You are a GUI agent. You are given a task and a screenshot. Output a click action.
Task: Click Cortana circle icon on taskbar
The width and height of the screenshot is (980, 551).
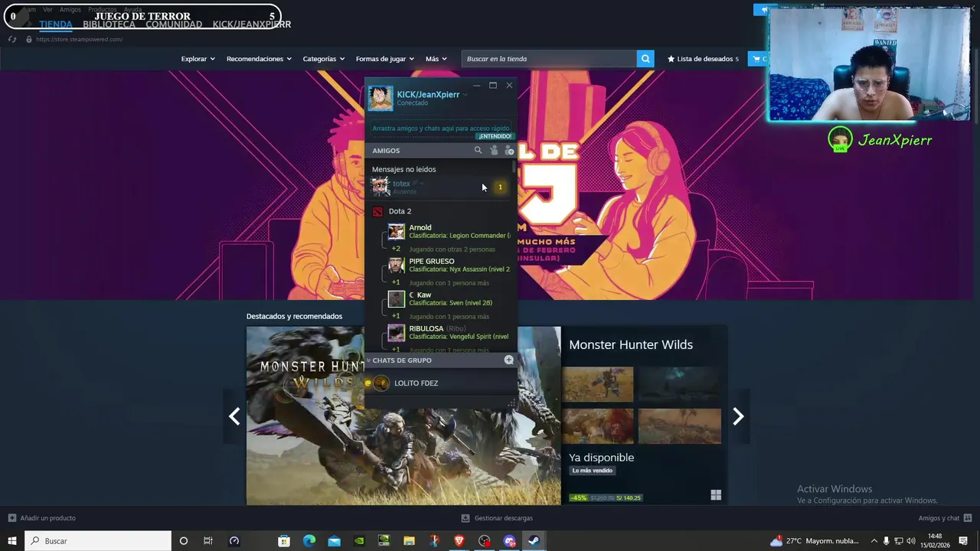pos(183,541)
